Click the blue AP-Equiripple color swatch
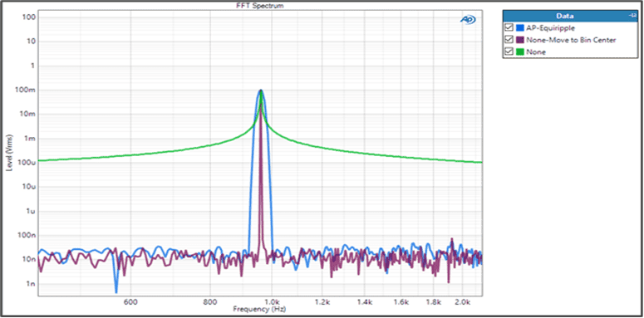Image resolution: width=644 pixels, height=318 pixels. click(x=520, y=28)
